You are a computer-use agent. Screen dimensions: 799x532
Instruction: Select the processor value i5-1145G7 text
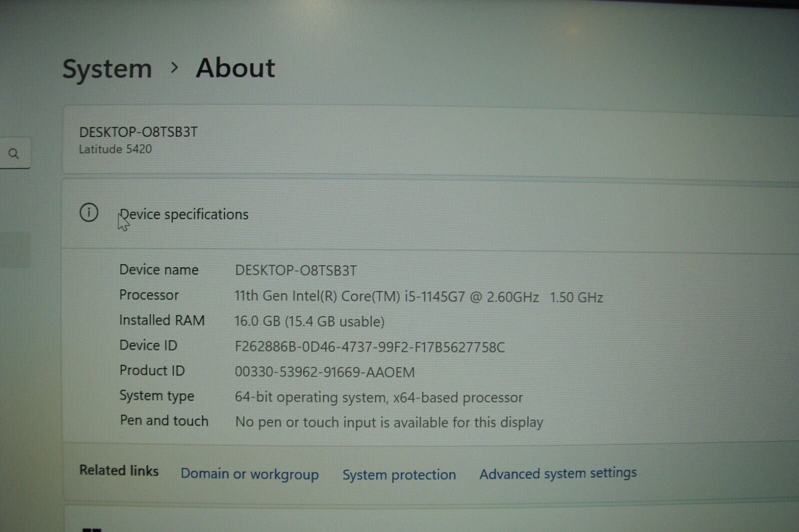click(x=418, y=297)
